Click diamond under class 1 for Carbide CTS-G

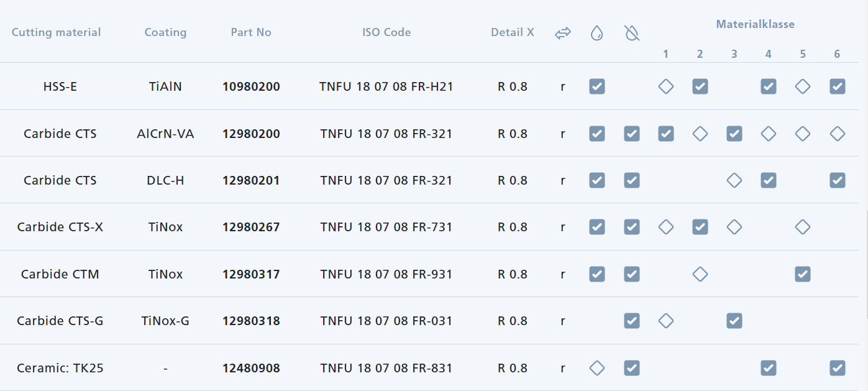(x=665, y=321)
